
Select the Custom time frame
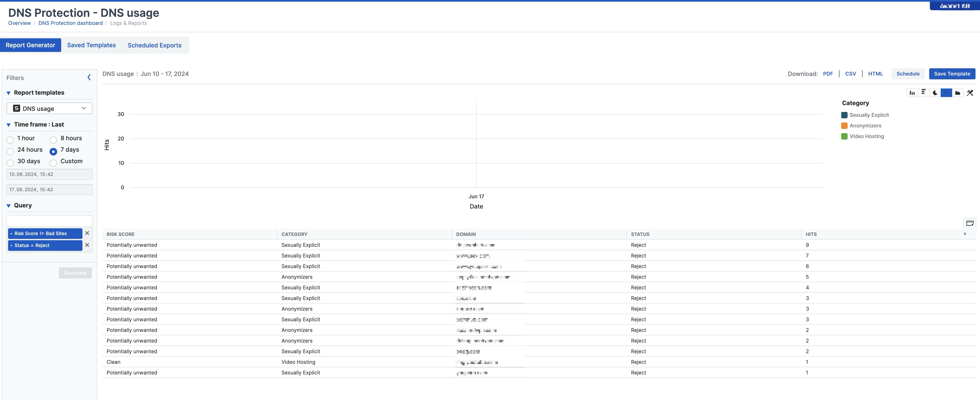tap(53, 163)
